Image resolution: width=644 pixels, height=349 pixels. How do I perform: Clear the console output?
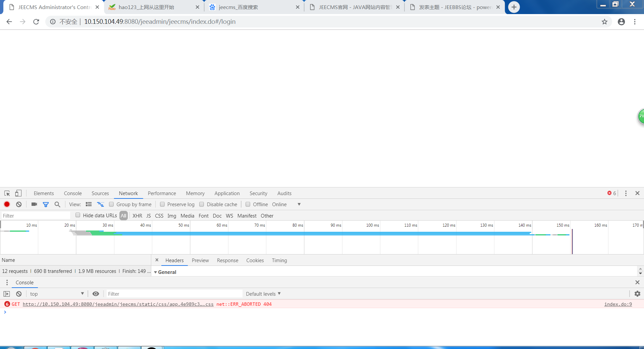19,294
